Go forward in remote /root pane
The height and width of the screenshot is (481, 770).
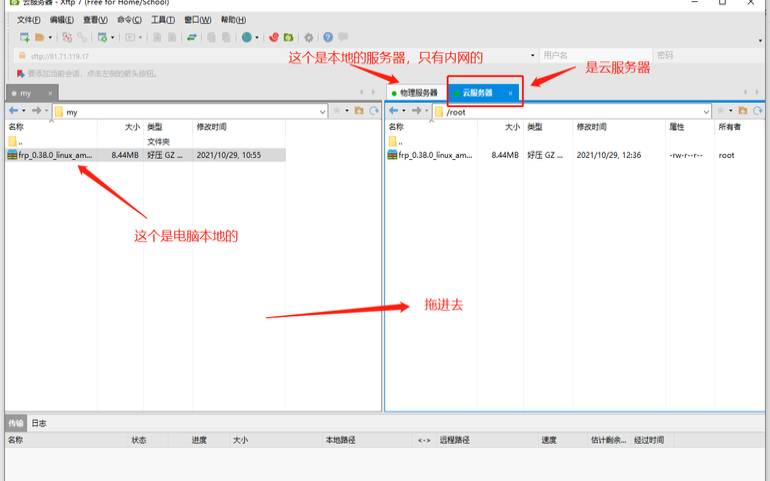pyautogui.click(x=416, y=111)
